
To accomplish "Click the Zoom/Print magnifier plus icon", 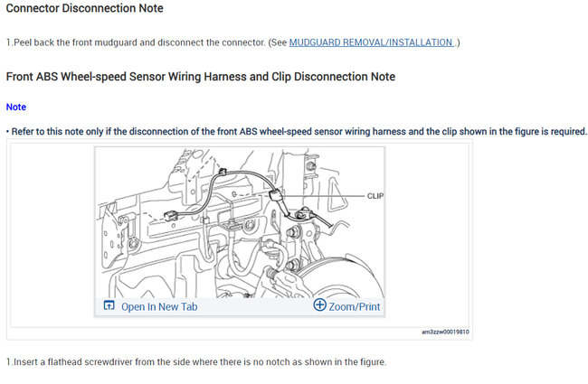I will [x=319, y=305].
